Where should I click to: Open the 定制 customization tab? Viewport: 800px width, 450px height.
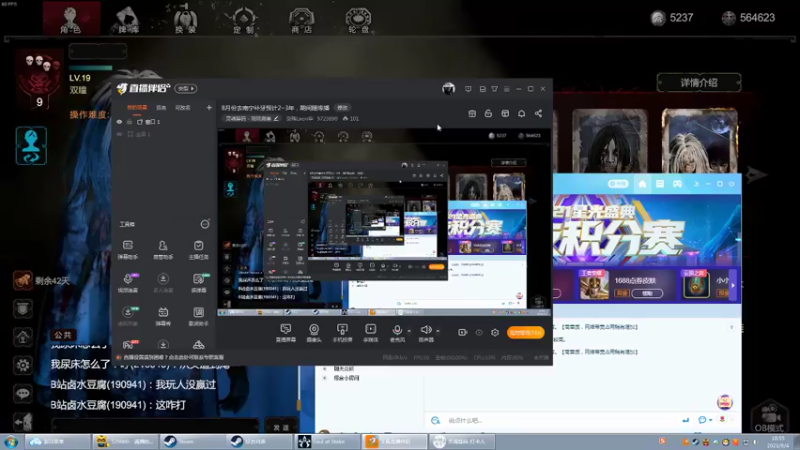point(243,19)
